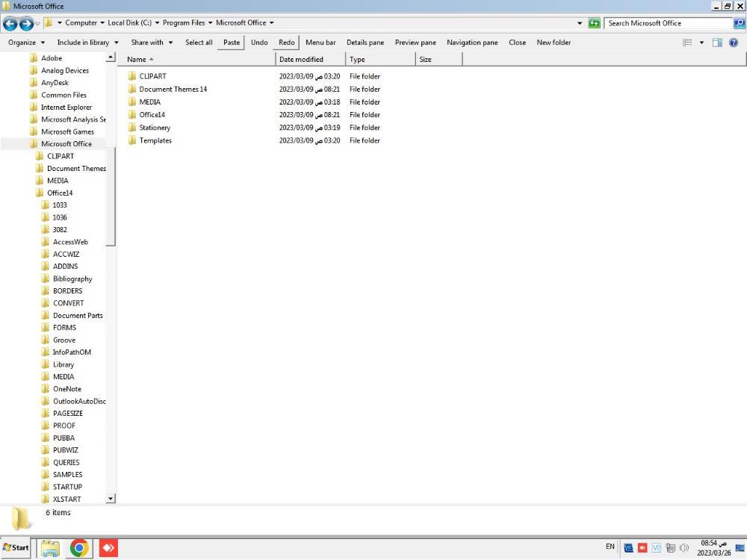
Task: Sort by the Size column header
Action: (x=438, y=60)
